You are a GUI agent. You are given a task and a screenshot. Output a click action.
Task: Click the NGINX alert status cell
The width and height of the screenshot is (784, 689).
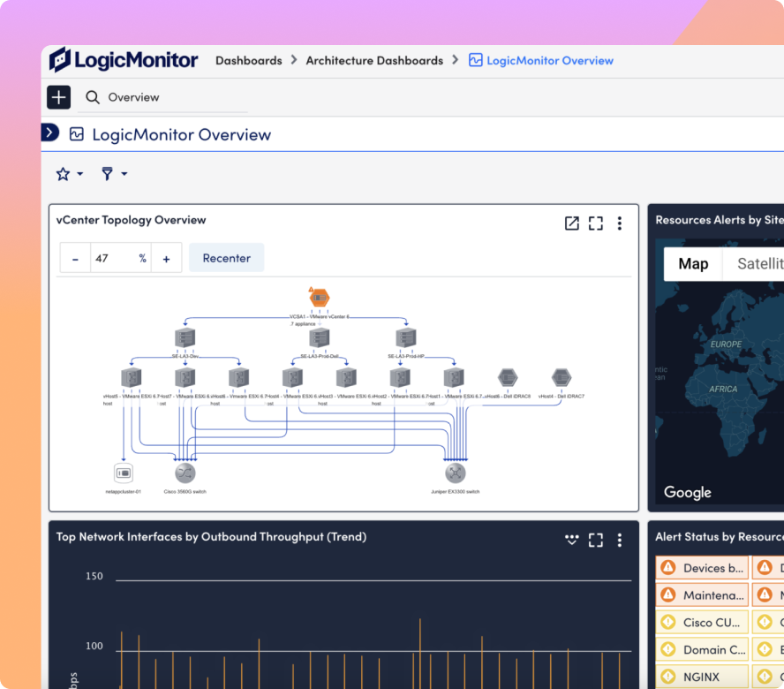(702, 677)
